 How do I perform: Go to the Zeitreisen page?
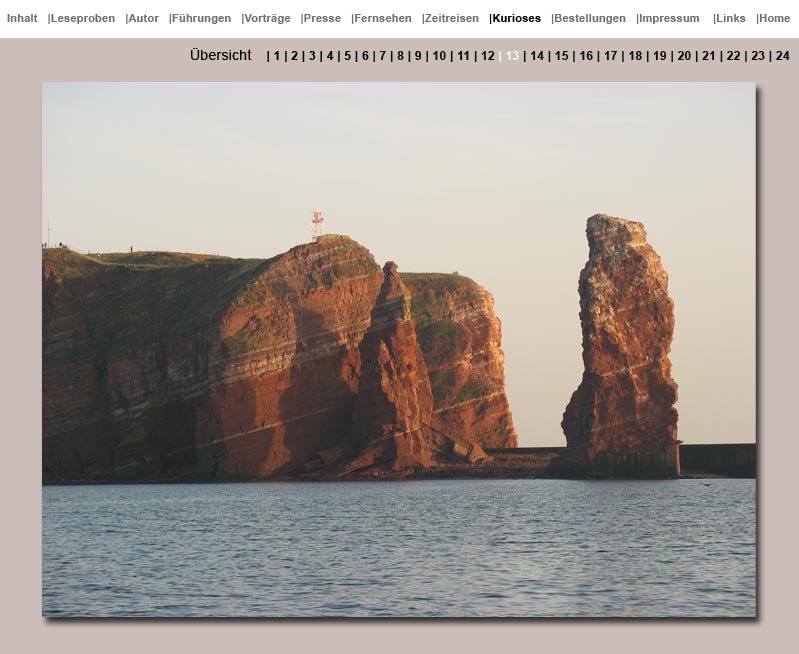coord(451,18)
